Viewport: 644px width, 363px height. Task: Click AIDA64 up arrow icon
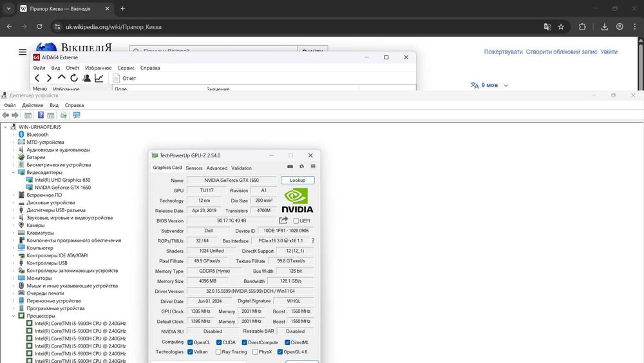62,77
